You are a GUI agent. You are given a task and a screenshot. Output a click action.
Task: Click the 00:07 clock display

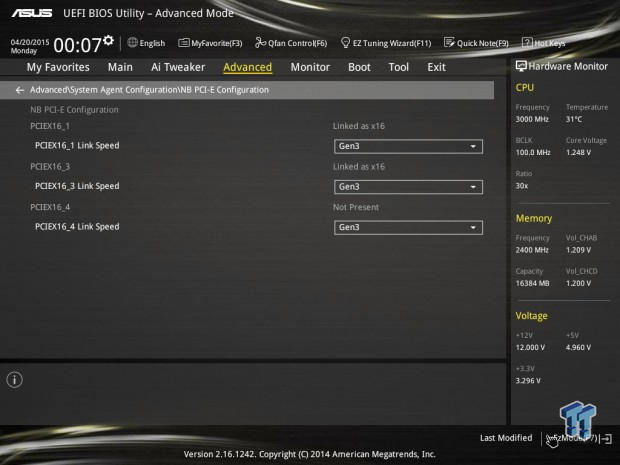(x=78, y=45)
